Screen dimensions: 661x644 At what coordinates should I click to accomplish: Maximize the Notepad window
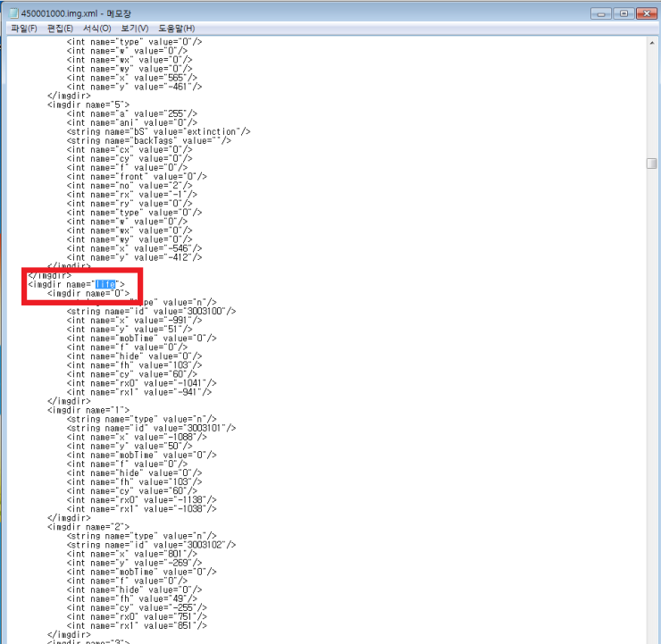pos(623,14)
